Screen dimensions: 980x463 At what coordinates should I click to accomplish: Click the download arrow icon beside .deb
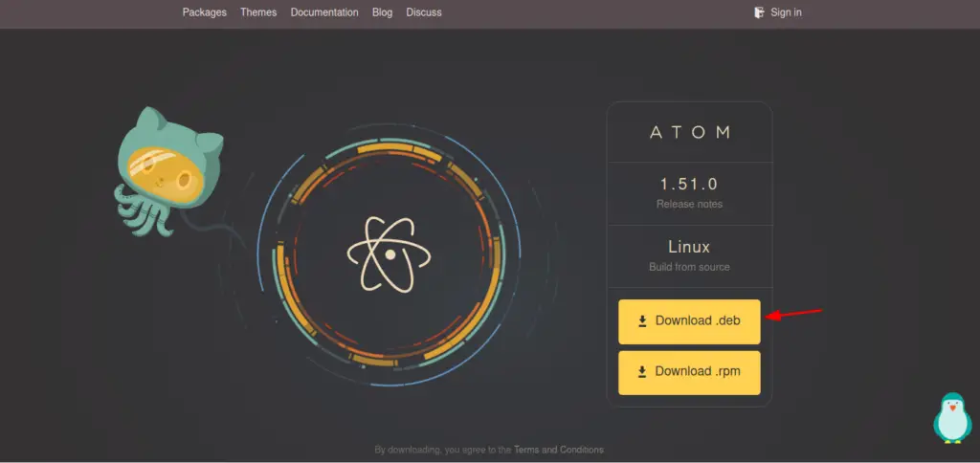click(x=642, y=321)
